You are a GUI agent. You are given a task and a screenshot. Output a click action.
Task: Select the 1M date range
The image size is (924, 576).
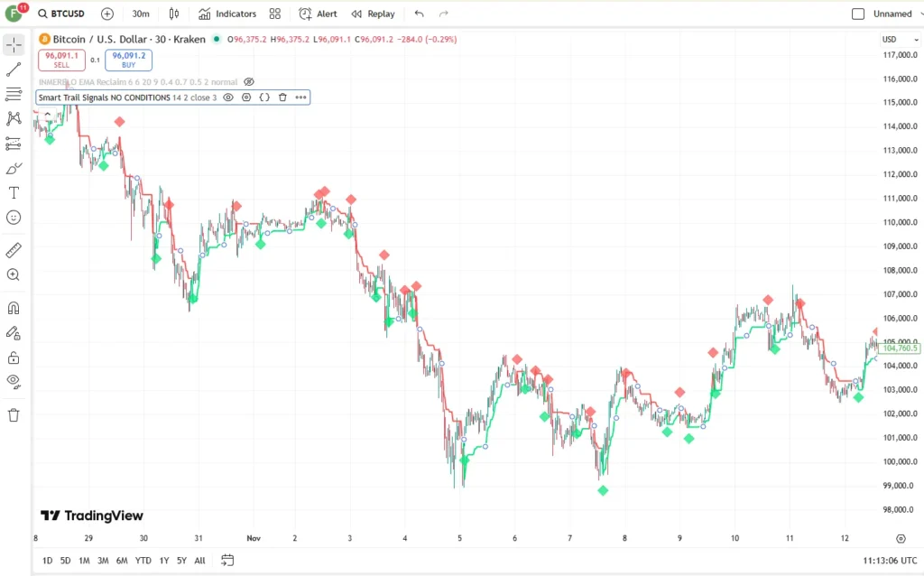84,561
